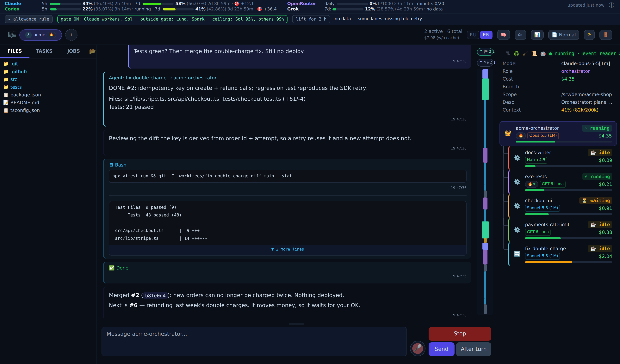Add a new project with plus button

71,35
